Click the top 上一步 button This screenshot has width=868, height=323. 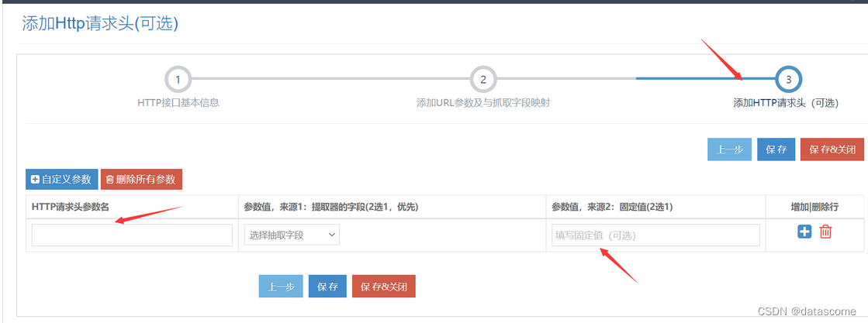(x=730, y=149)
